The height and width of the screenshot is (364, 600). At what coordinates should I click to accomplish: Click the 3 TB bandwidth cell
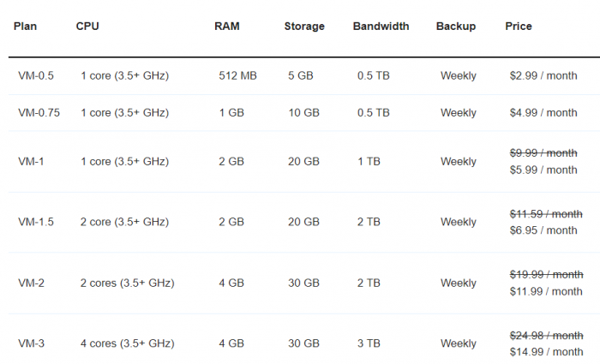371,343
